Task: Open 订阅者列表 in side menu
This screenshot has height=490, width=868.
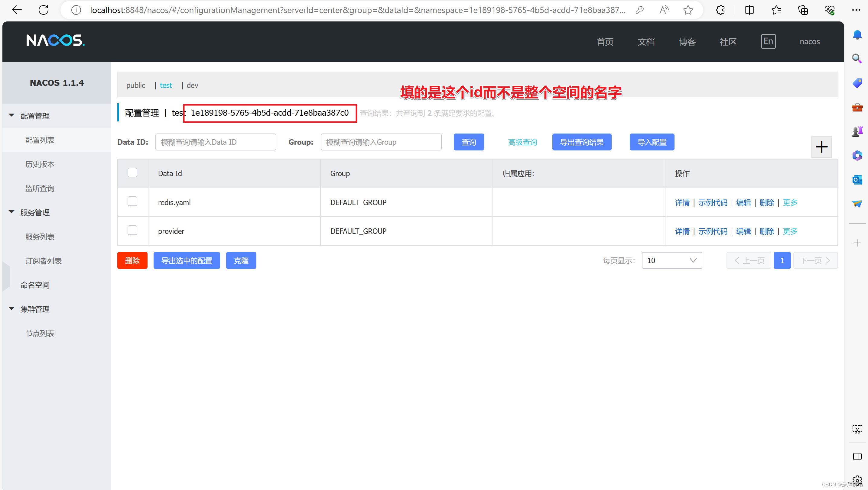Action: [44, 261]
